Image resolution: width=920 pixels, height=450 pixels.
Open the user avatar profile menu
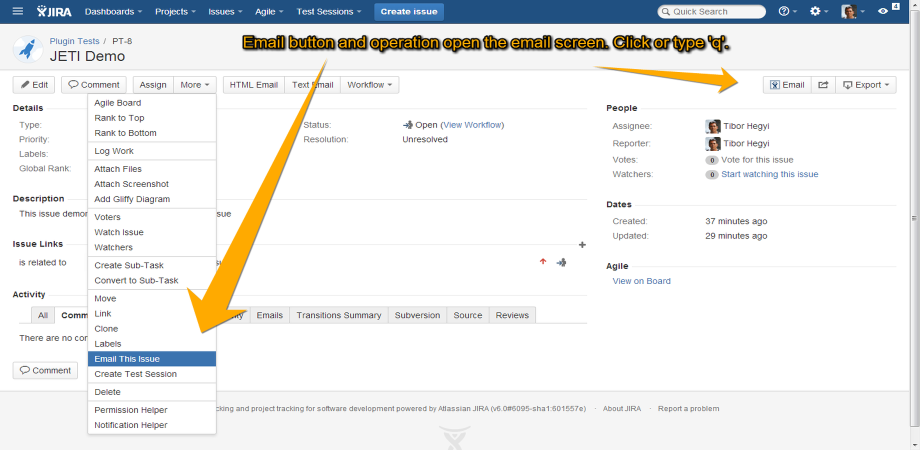pos(852,11)
